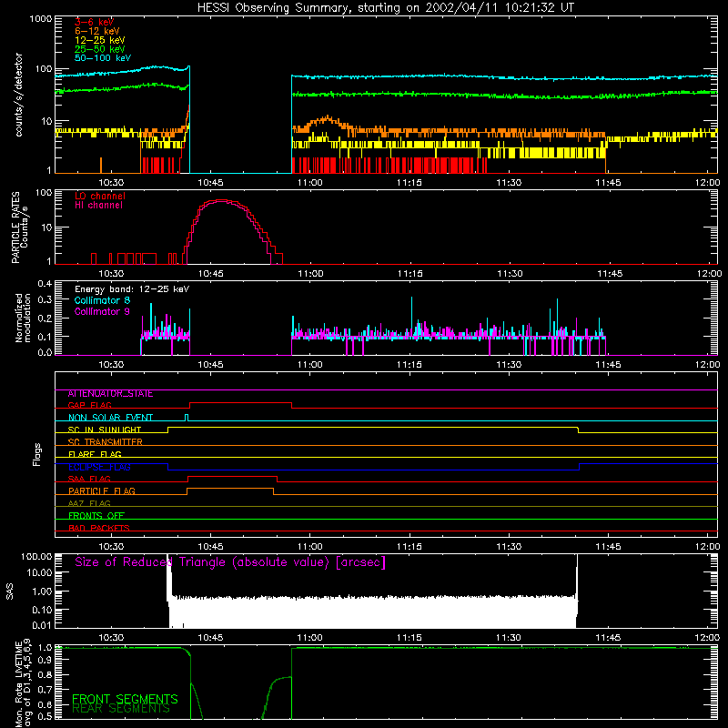This screenshot has width=728, height=728.
Task: Pick the cyan 50-100 keV legend label
Action: [103, 58]
